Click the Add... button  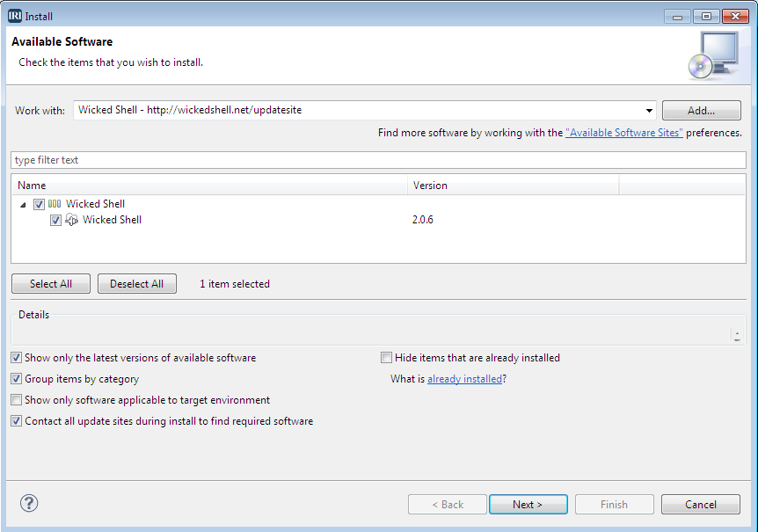point(701,111)
